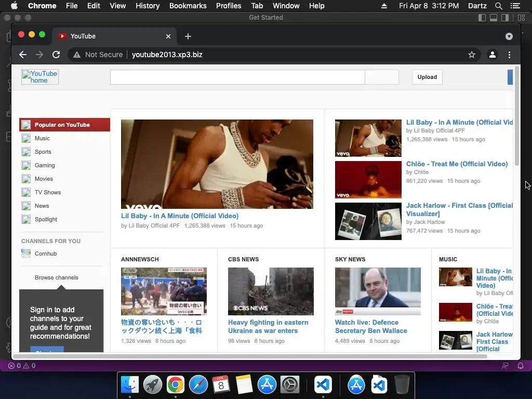This screenshot has width=532, height=399.
Task: Open the Apple menu
Action: pyautogui.click(x=14, y=6)
